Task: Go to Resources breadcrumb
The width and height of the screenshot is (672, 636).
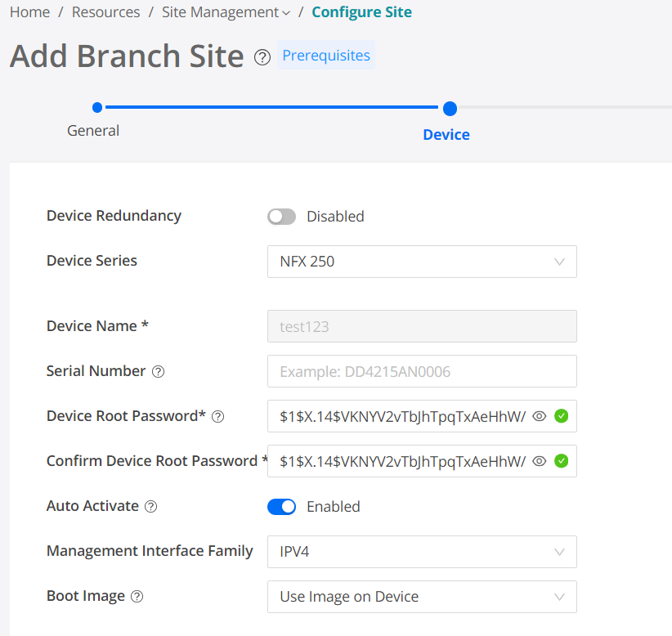Action: pos(105,12)
